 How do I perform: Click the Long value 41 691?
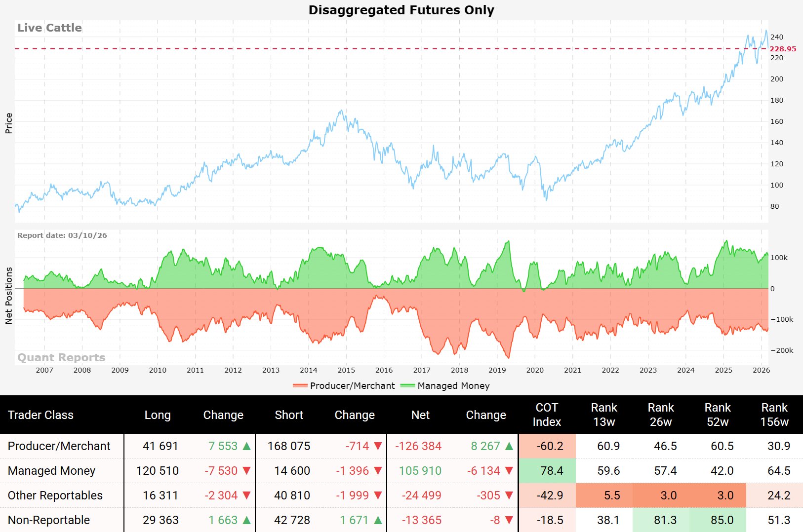(x=161, y=446)
